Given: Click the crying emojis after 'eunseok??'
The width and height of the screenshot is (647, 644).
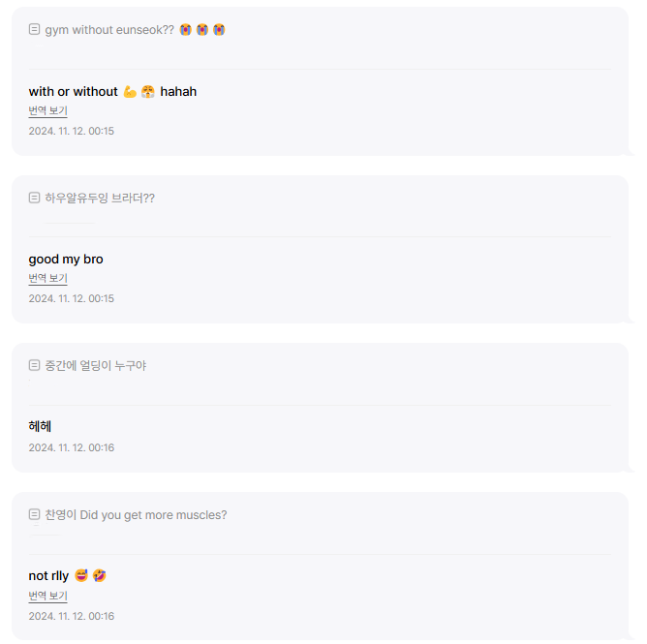Looking at the screenshot, I should 202,30.
